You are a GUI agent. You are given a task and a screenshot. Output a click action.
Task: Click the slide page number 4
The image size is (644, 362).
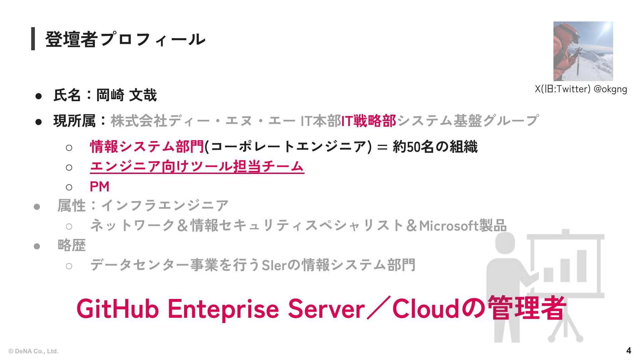[629, 351]
